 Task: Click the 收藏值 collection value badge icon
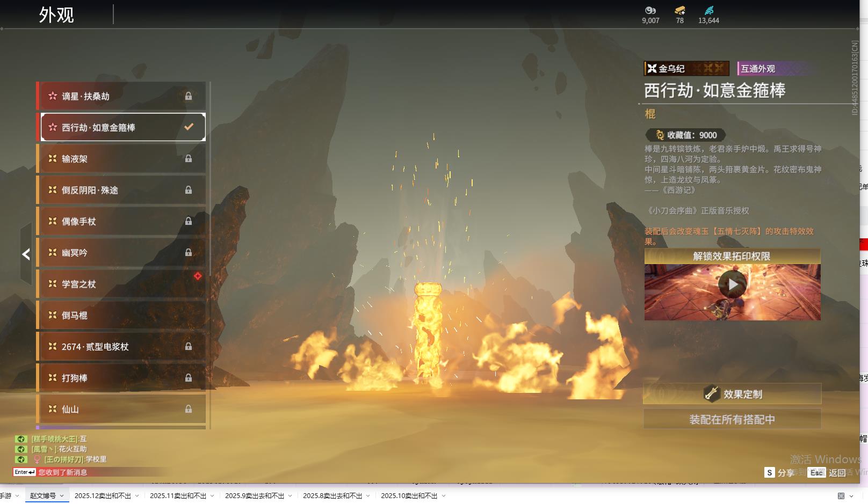[x=660, y=135]
